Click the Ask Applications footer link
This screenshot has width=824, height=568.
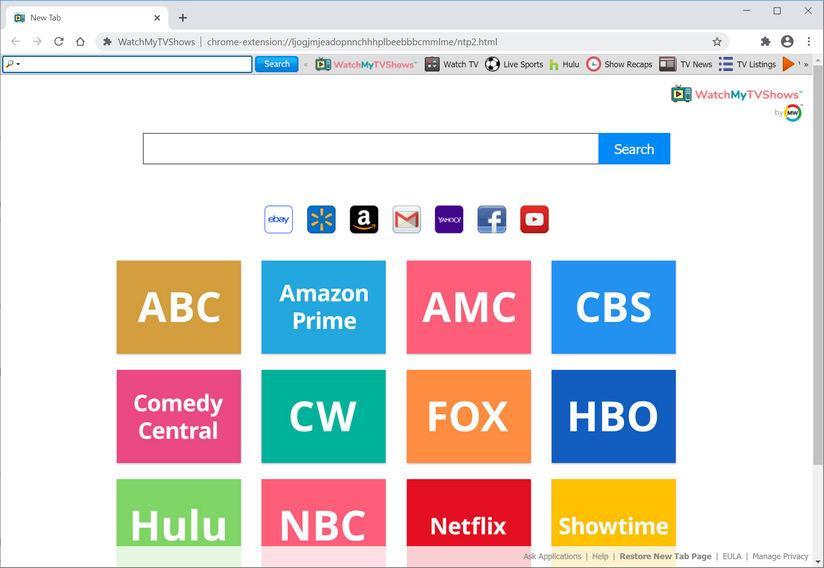[552, 556]
